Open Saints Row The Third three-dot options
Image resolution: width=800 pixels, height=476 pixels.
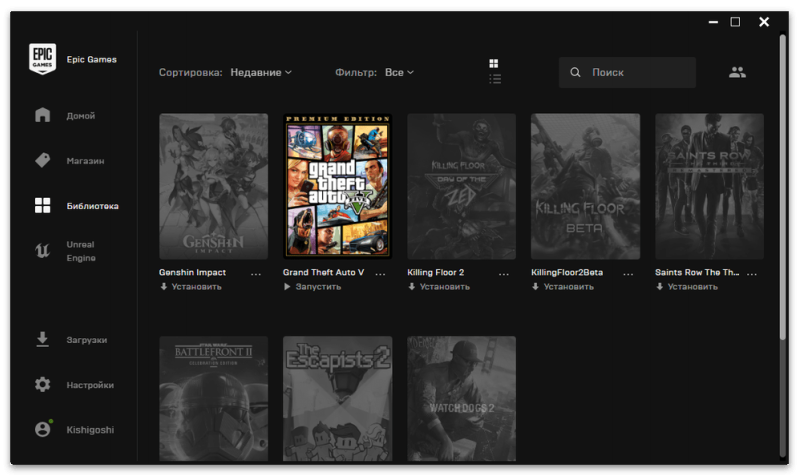click(x=752, y=274)
